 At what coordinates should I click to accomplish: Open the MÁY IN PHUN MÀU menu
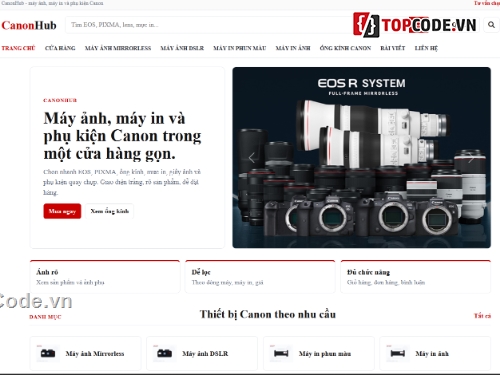tap(240, 48)
